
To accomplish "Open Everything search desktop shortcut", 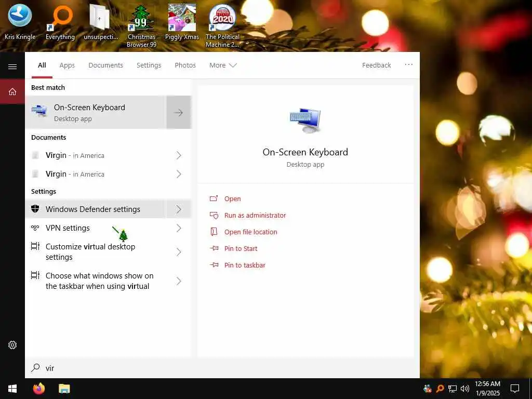I will pyautogui.click(x=60, y=22).
